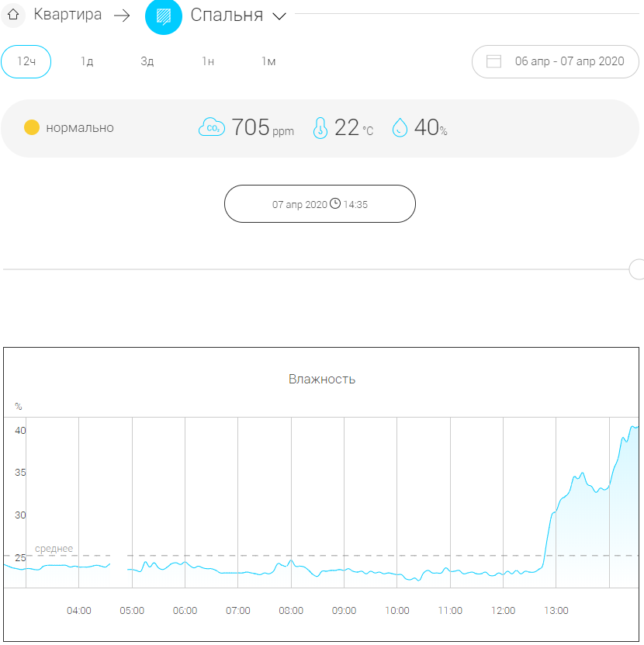Click the thermometer temperature icon
This screenshot has height=645, width=644.
point(320,127)
